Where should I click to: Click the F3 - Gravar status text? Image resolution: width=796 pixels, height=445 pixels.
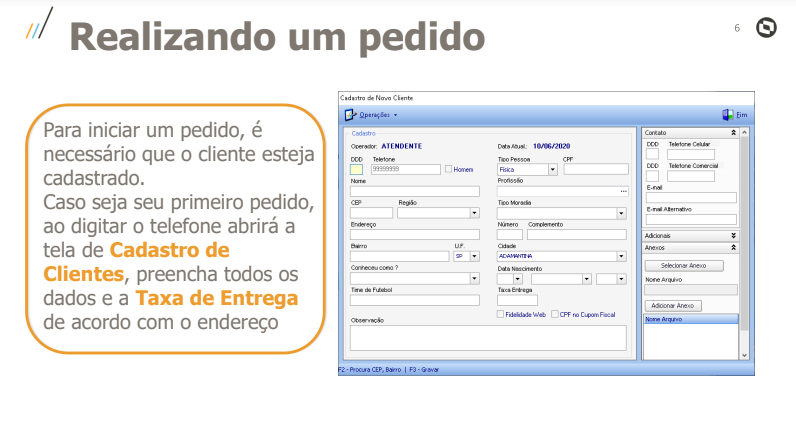424,370
